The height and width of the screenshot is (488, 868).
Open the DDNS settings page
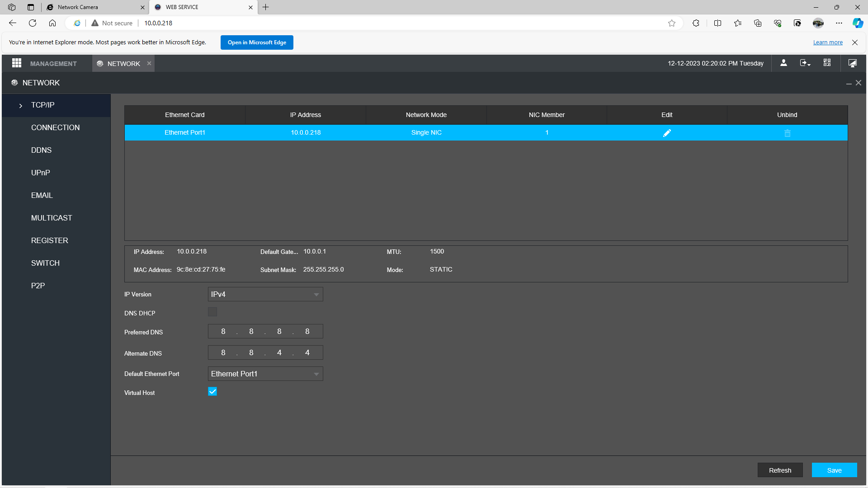42,150
